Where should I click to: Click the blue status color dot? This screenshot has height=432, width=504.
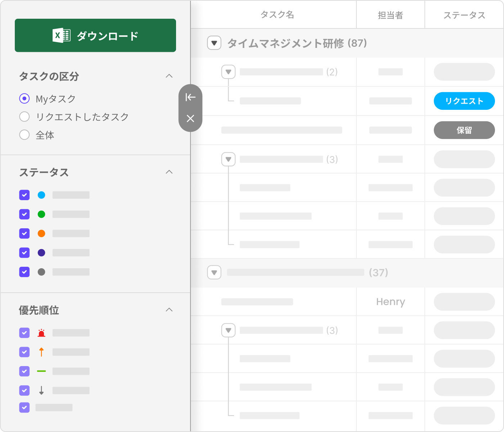(41, 195)
